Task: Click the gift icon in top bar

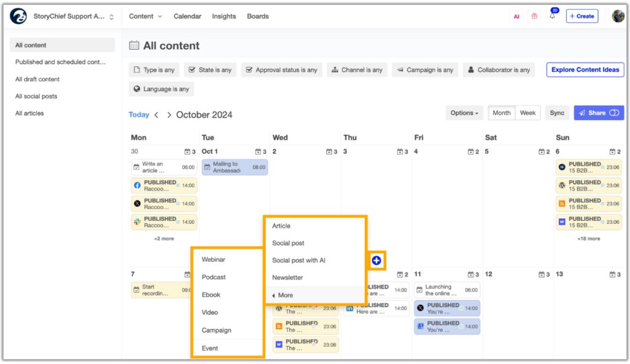Action: click(534, 16)
